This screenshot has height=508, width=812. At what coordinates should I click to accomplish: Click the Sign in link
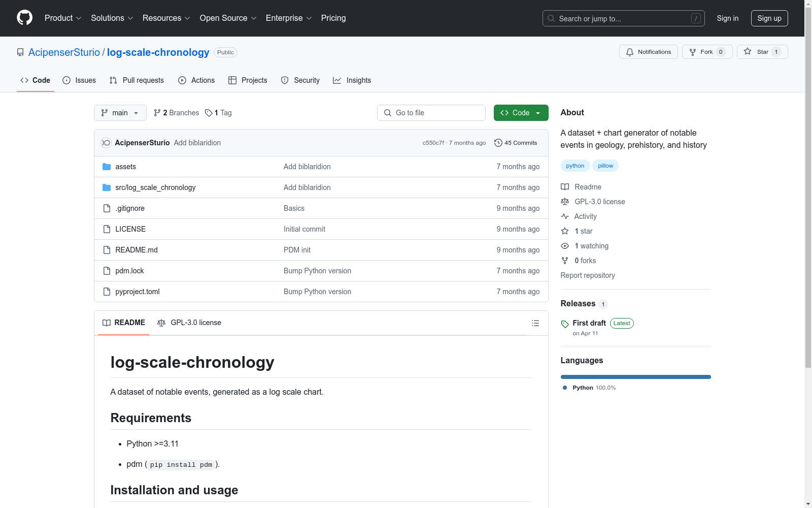pos(728,18)
